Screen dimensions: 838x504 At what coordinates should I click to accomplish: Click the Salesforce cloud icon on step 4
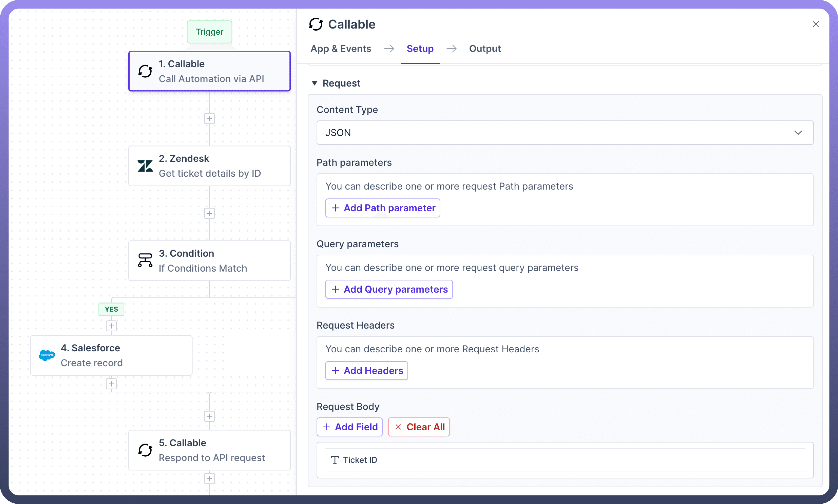coord(47,355)
